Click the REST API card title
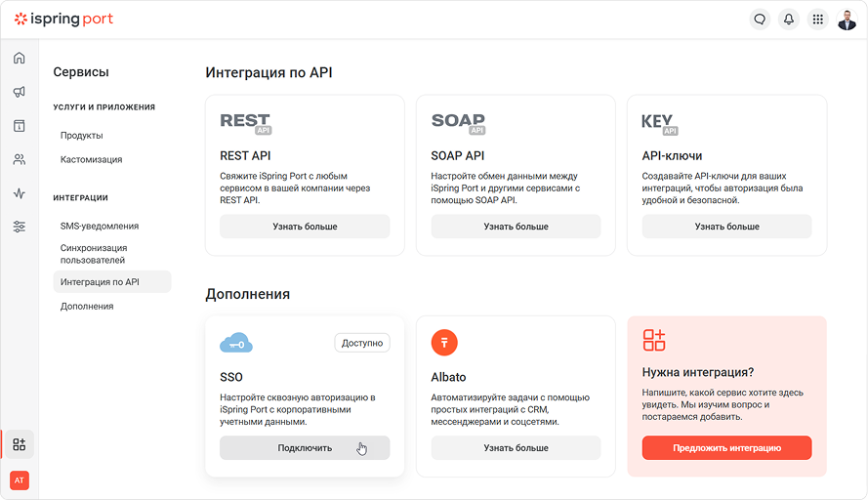This screenshot has width=868, height=500. (x=245, y=155)
